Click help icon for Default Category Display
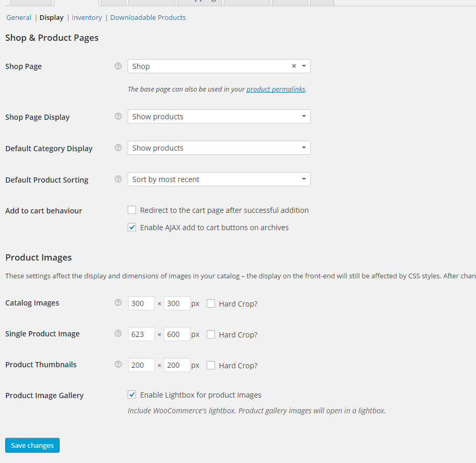The height and width of the screenshot is (463, 476). pyautogui.click(x=118, y=148)
